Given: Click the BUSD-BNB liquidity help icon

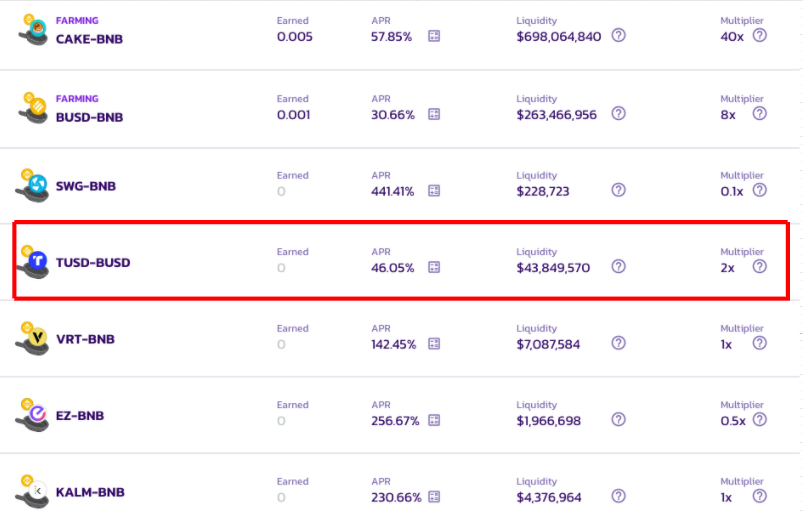Looking at the screenshot, I should (618, 113).
